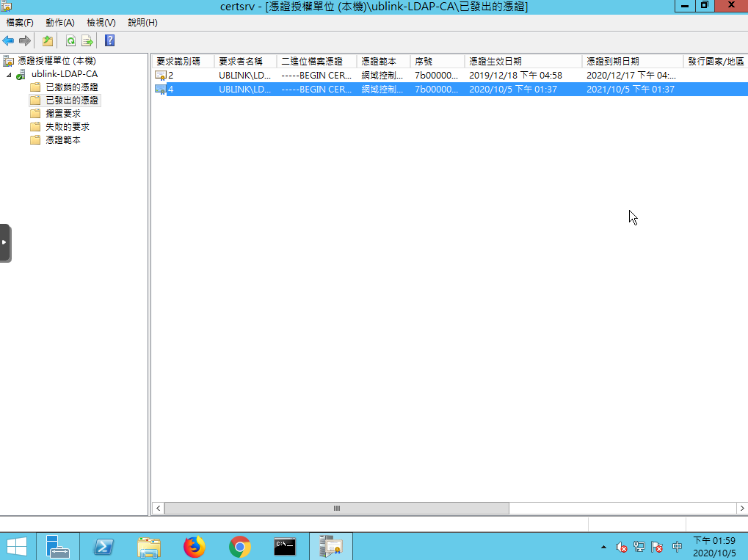Click the Up one level folder icon

(x=48, y=41)
